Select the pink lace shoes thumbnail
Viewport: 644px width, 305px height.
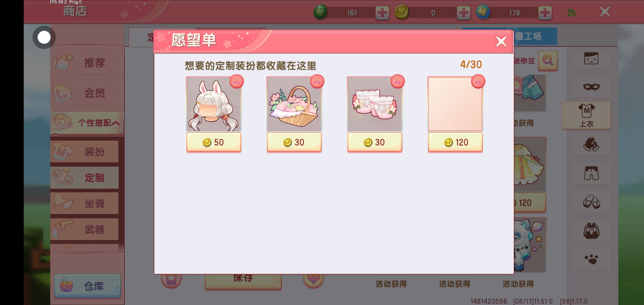point(375,104)
